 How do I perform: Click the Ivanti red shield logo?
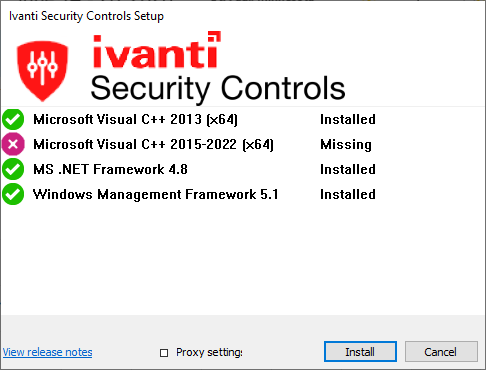[x=42, y=71]
